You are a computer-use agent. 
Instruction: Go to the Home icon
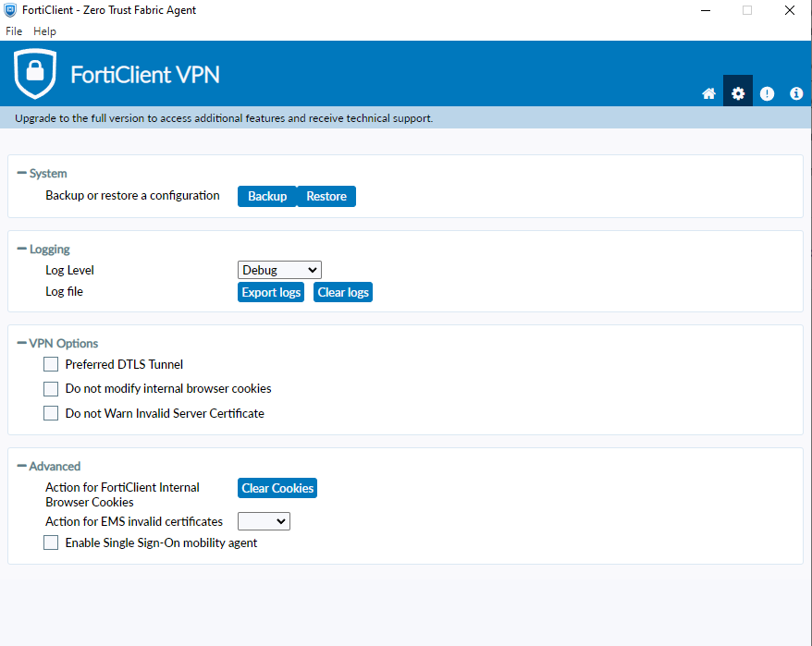pos(708,93)
